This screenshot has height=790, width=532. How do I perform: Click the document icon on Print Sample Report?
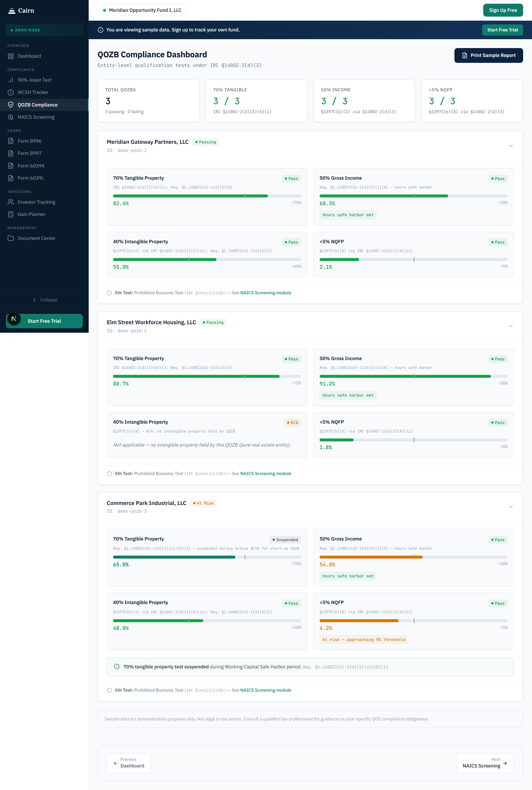pos(465,55)
